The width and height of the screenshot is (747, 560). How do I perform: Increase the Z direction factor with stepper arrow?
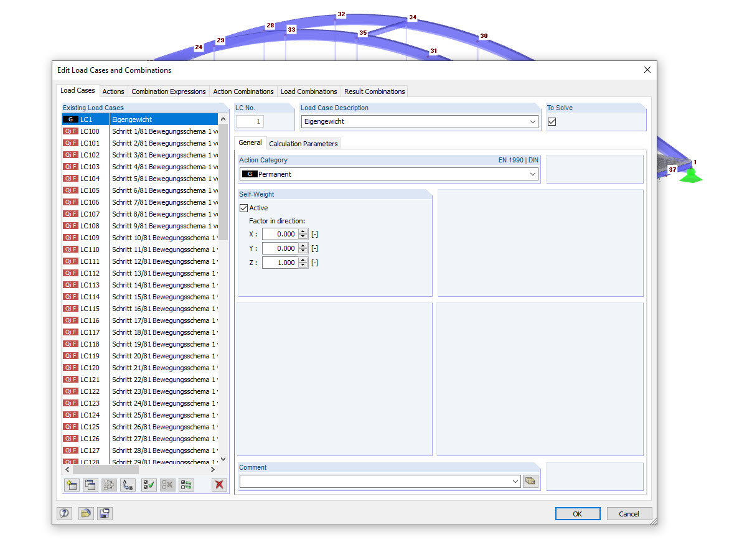click(303, 260)
